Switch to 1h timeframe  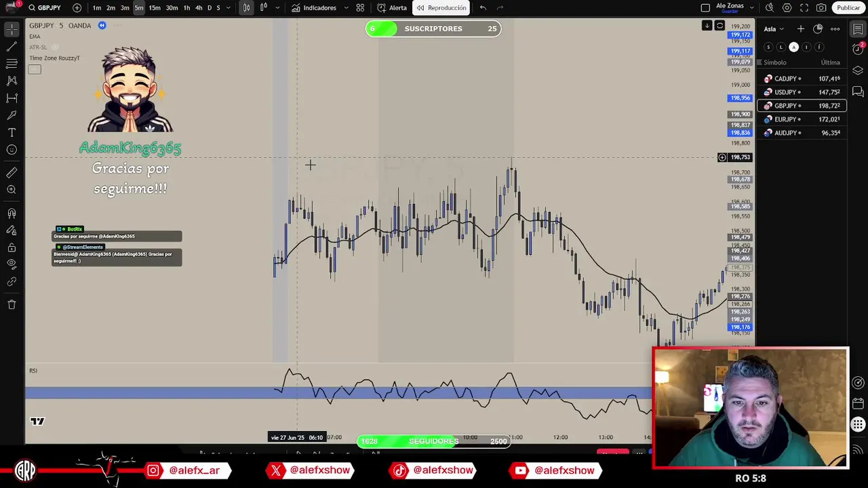pos(186,8)
